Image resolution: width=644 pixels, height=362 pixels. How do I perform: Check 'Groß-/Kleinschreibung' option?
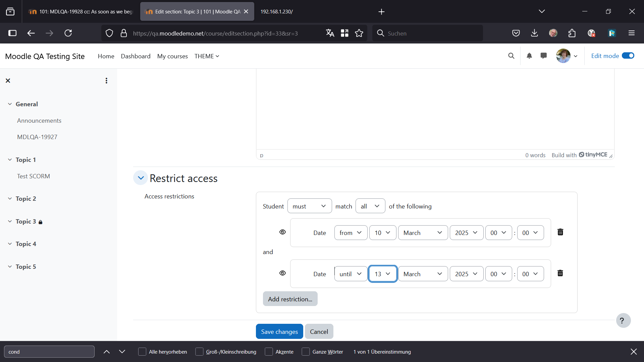click(x=199, y=352)
